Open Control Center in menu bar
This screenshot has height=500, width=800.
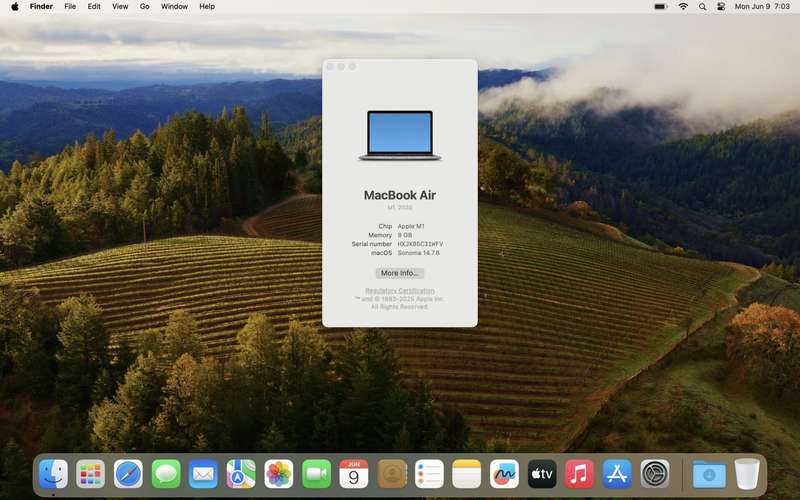pos(721,7)
